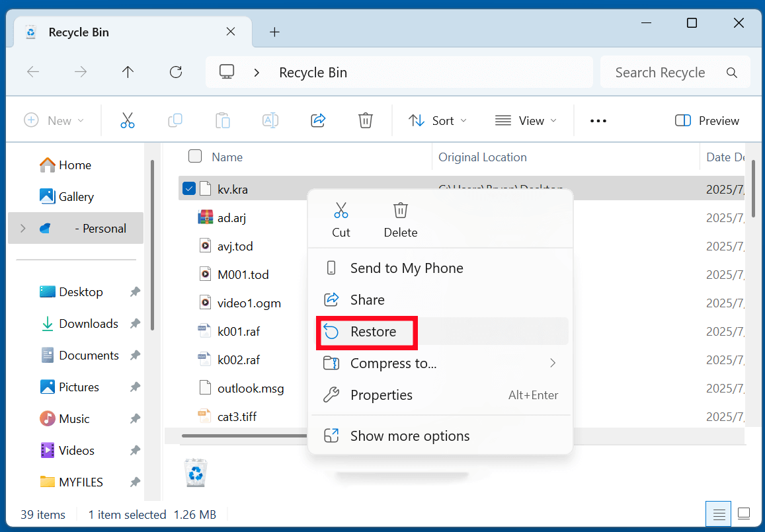This screenshot has width=765, height=532.
Task: Open the View dropdown menu
Action: click(x=526, y=120)
